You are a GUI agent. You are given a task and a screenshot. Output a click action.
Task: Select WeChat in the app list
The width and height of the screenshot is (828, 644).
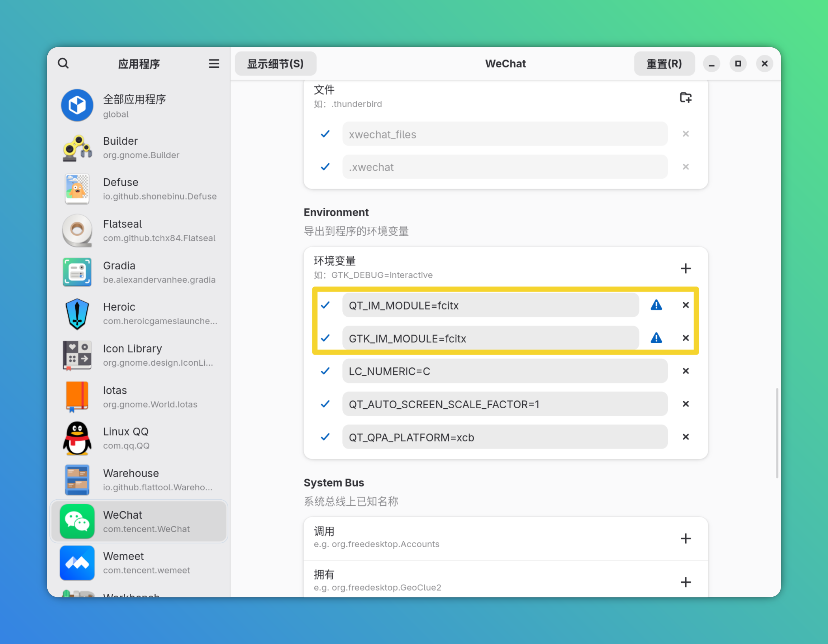(x=139, y=521)
